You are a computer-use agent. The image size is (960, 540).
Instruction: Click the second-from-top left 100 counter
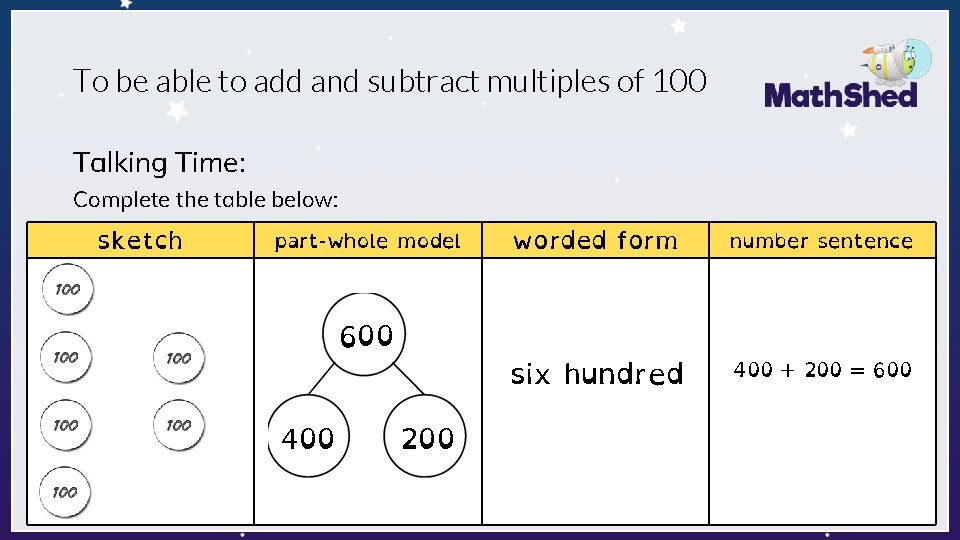pos(66,357)
